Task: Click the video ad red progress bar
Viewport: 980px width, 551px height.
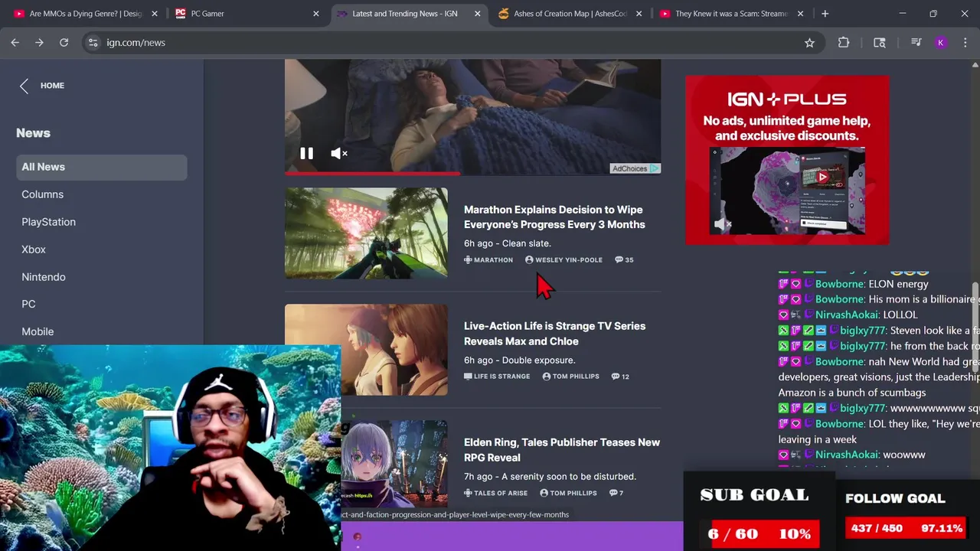Action: [x=372, y=174]
